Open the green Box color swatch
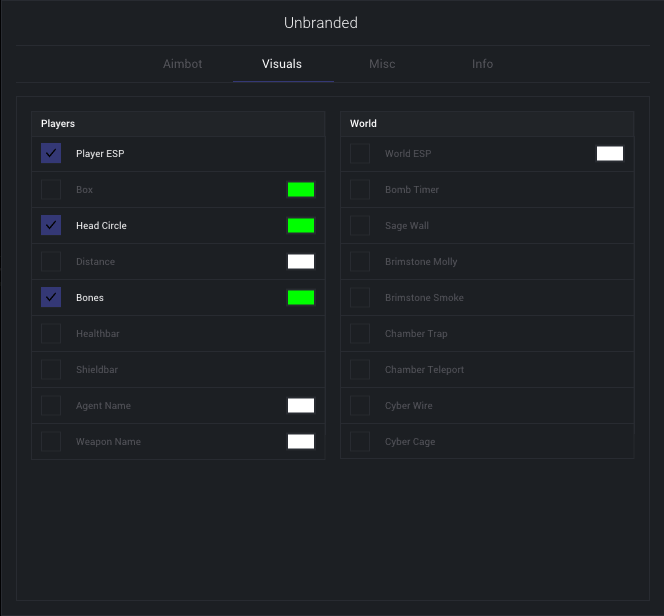664x616 pixels. [x=301, y=189]
